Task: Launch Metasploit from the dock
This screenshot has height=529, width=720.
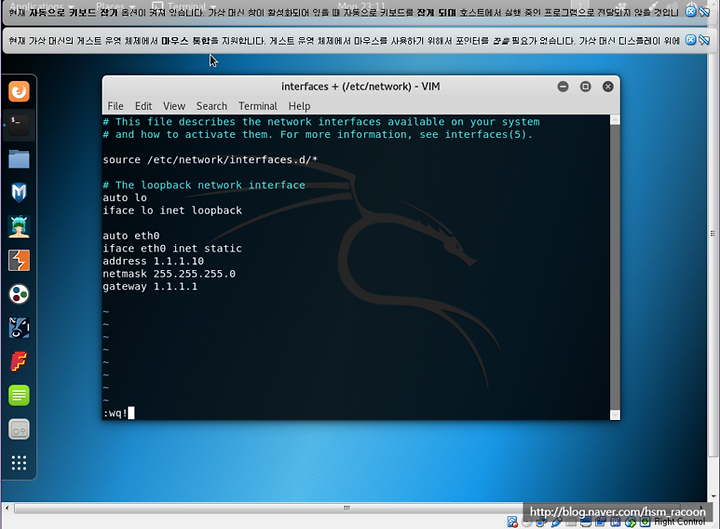Action: (x=19, y=192)
